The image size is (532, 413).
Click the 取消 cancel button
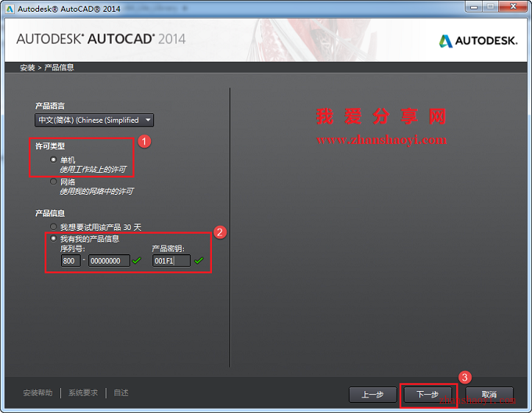489,395
